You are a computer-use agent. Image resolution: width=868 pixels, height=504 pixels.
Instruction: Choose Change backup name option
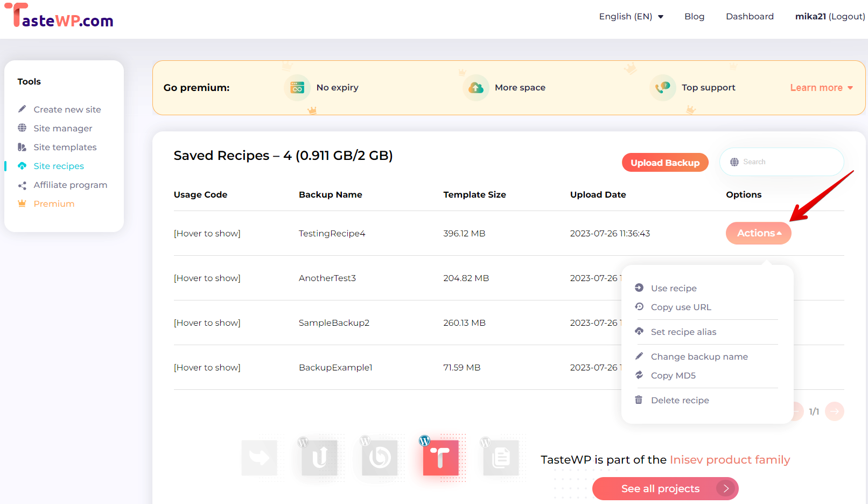tap(699, 356)
